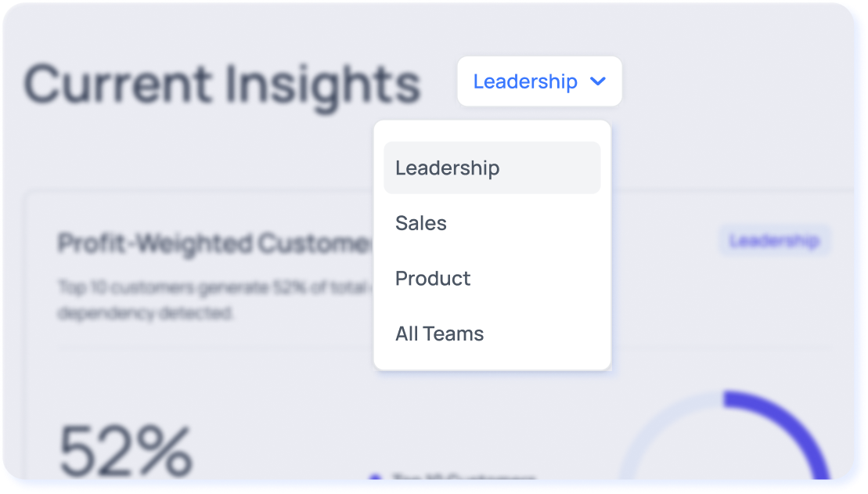Viewport: 868px width, 494px height.
Task: Click the chevron arrow in the team selector
Action: point(598,81)
